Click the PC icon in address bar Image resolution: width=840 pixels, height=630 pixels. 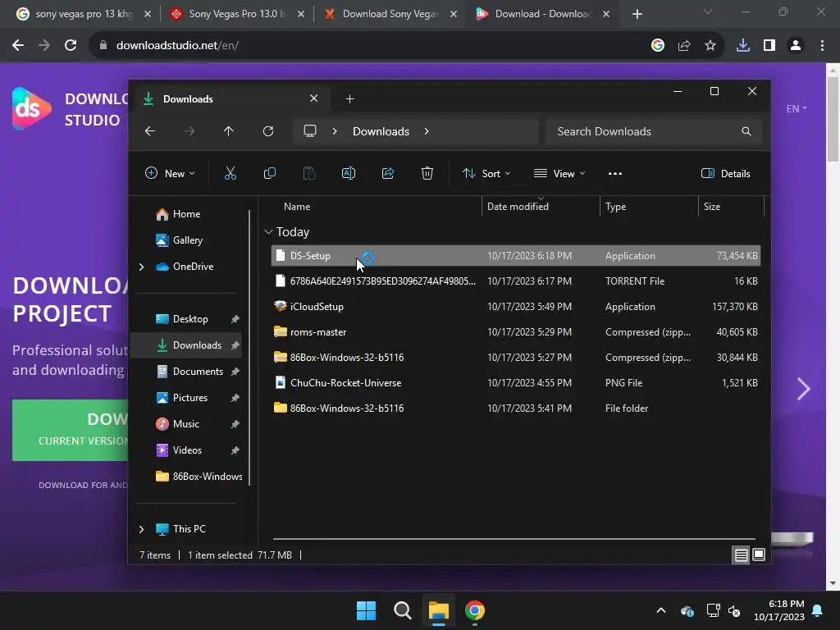click(x=309, y=131)
